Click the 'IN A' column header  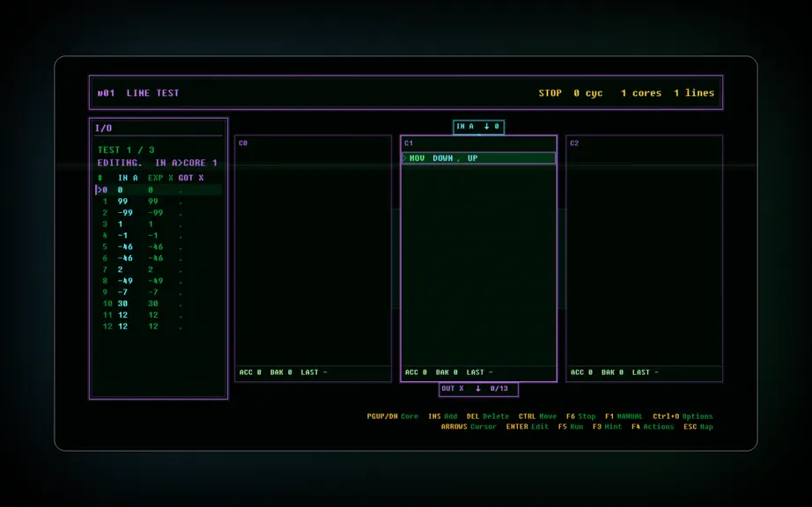[128, 178]
